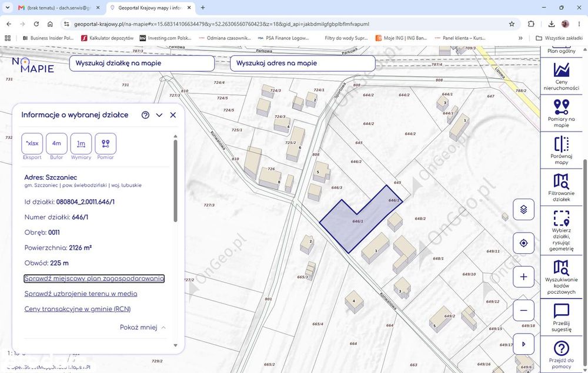Select Pomiary na mapie measuring tool
The height and width of the screenshot is (373, 588).
pyautogui.click(x=561, y=113)
